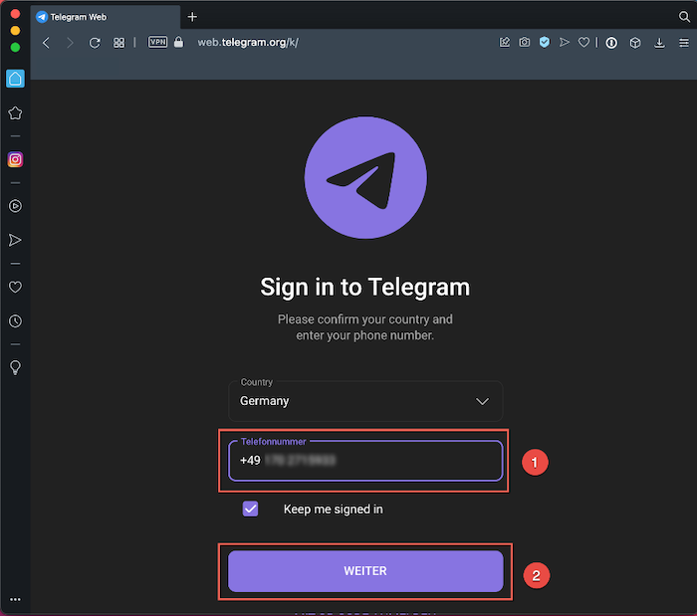Open the round extension icon in toolbar
This screenshot has height=616, width=697.
[611, 43]
